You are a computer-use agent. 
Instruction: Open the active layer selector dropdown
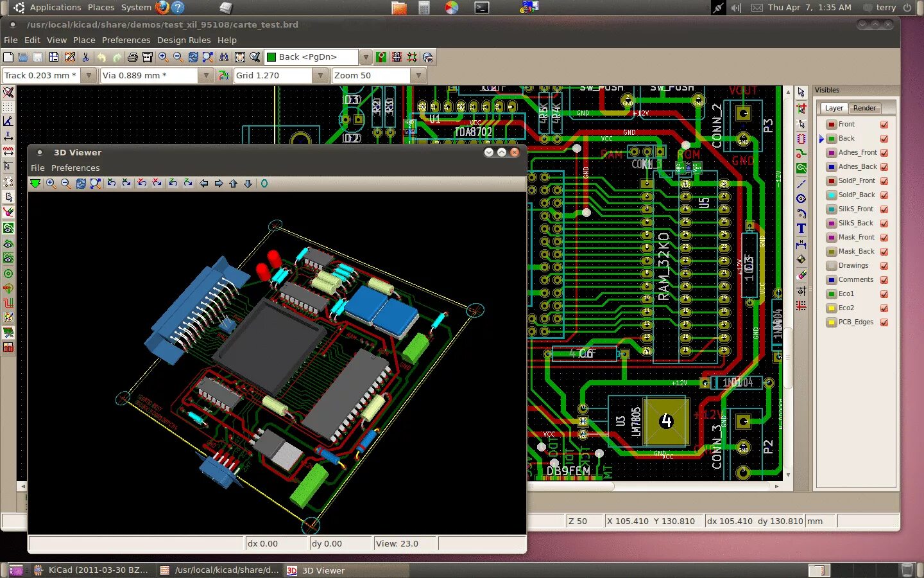tap(366, 57)
